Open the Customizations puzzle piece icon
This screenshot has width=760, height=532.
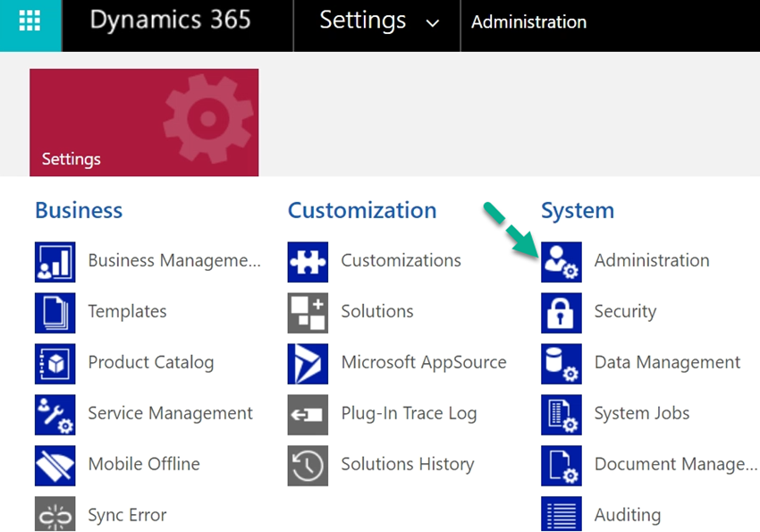pyautogui.click(x=308, y=260)
